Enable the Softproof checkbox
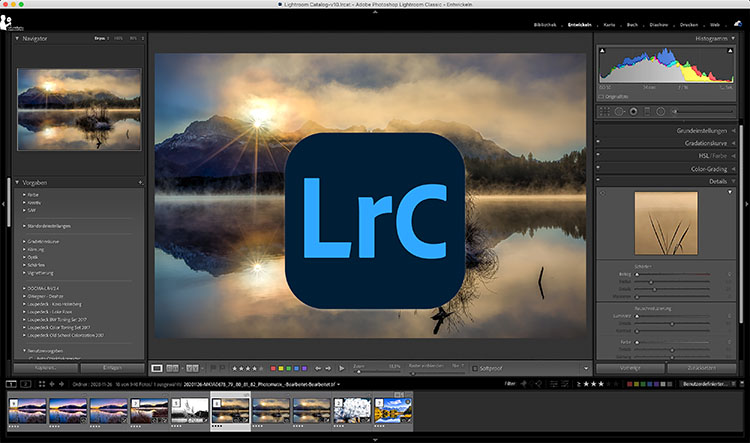 [474, 368]
